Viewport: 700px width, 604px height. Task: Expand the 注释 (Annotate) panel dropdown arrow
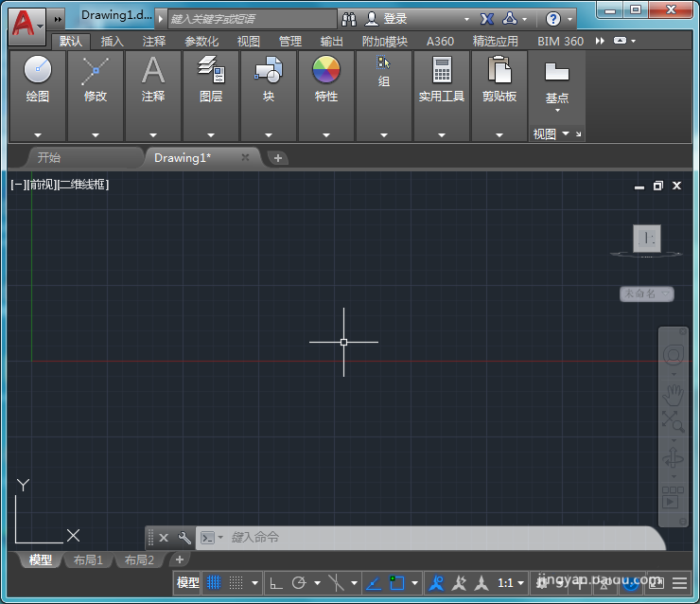[x=153, y=135]
